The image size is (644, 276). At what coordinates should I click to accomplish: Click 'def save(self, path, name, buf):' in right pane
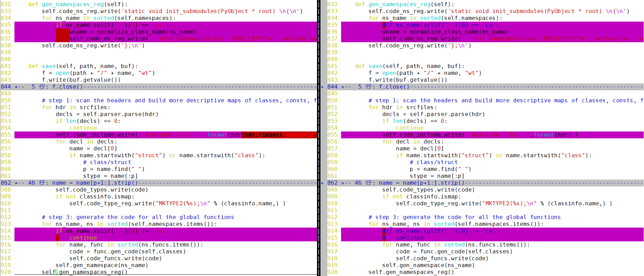pos(410,66)
